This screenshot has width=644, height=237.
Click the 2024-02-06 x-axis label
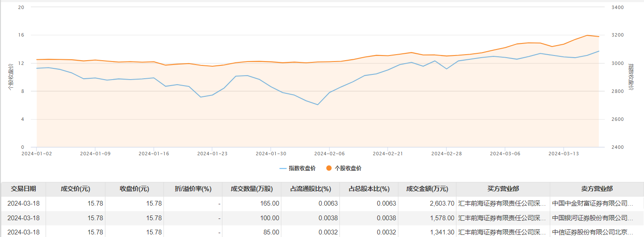click(x=329, y=153)
